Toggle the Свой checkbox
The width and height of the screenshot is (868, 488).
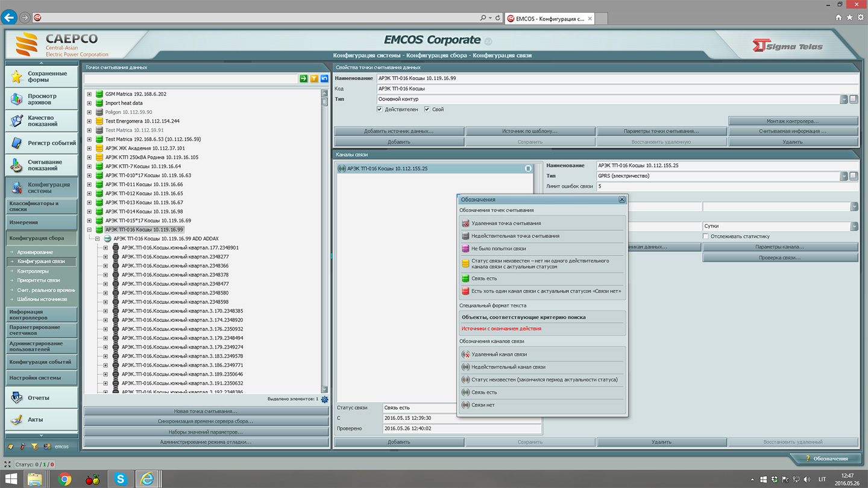pyautogui.click(x=427, y=109)
